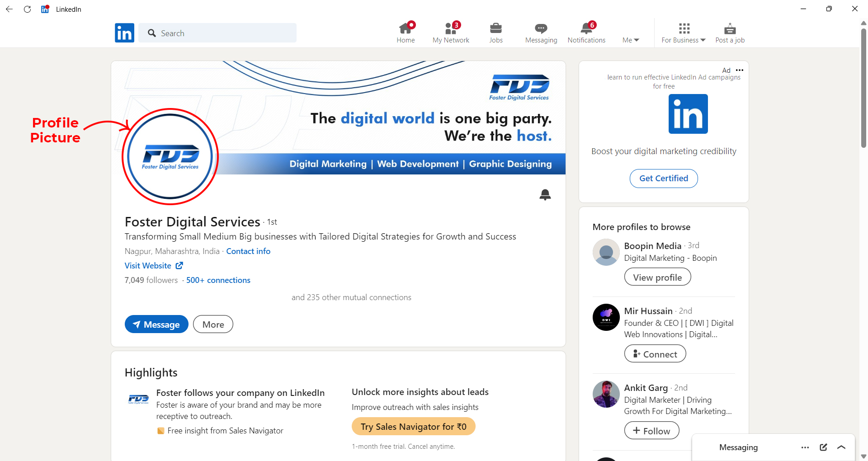Click Try Sales Navigator for ₹0
This screenshot has width=868, height=461.
414,426
